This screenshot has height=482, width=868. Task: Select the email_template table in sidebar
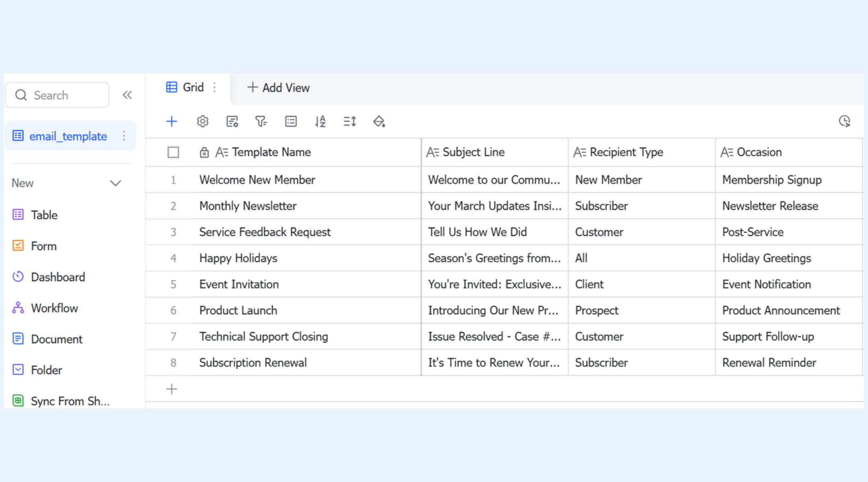tap(71, 136)
